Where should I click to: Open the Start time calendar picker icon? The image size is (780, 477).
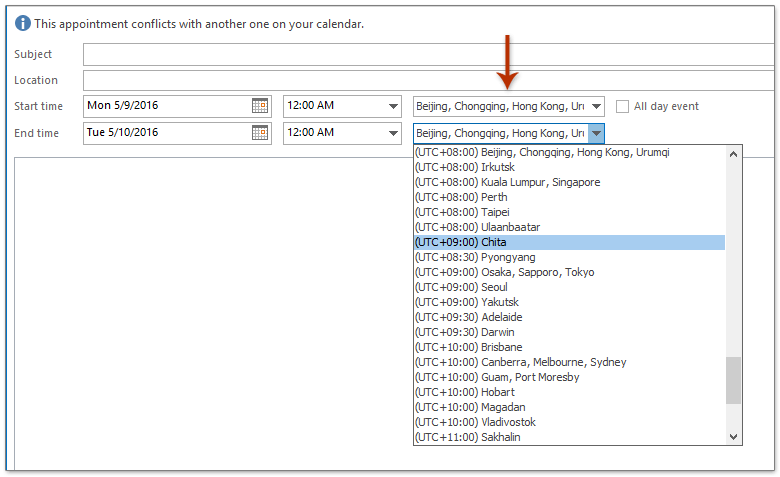(260, 106)
